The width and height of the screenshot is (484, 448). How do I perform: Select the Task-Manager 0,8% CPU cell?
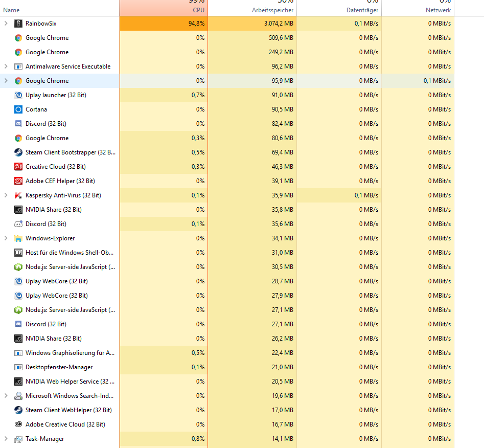(x=164, y=439)
